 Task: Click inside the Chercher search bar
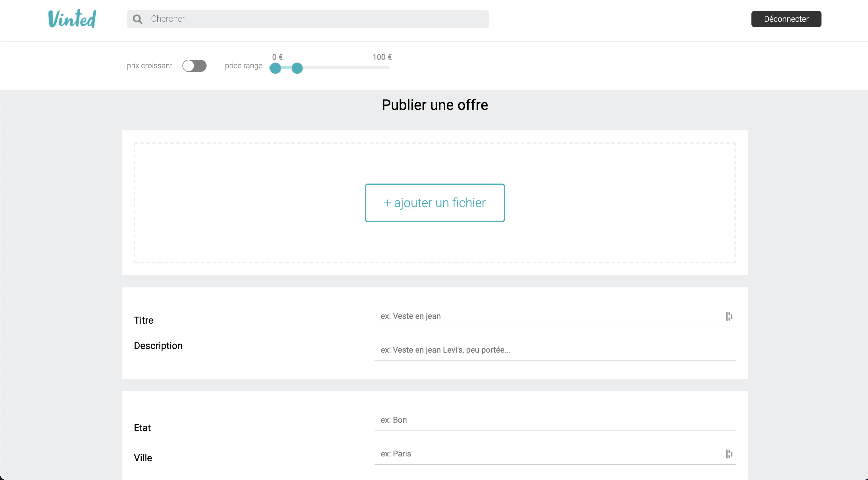pyautogui.click(x=303, y=19)
